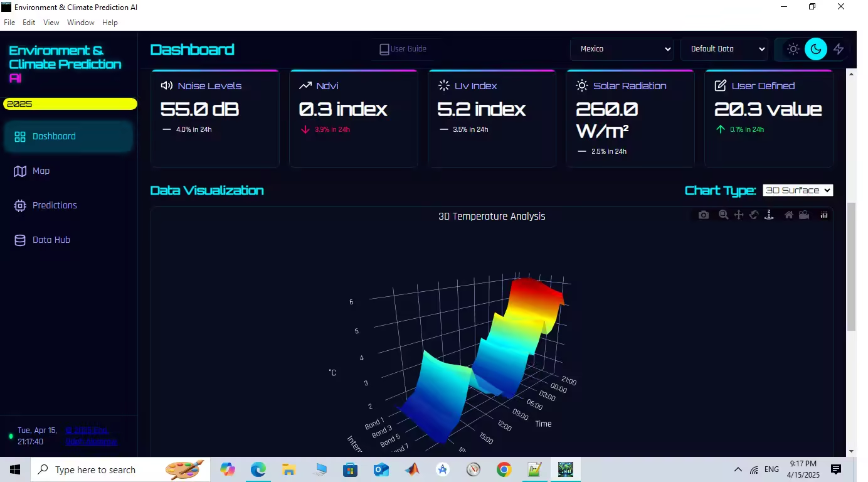Choose turntable rotation in chart toolbar

coord(769,215)
